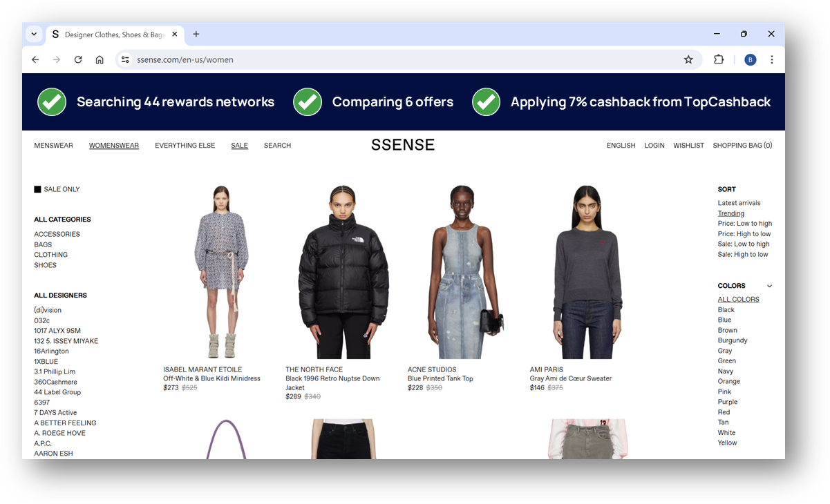Filter products by Blue color
This screenshot has height=504, width=830.
pyautogui.click(x=725, y=320)
